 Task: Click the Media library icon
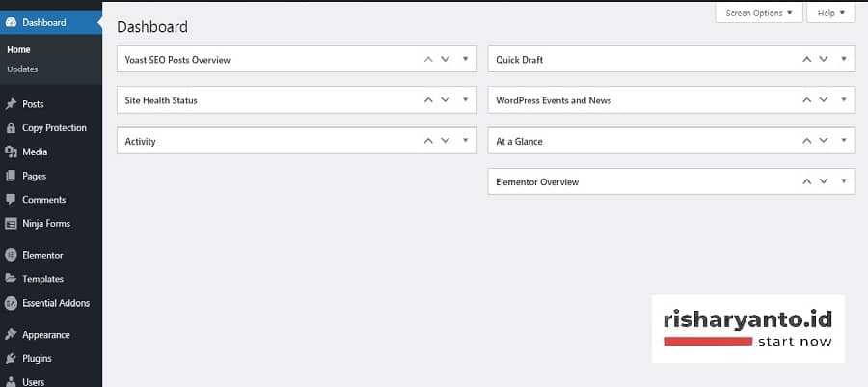click(x=11, y=152)
